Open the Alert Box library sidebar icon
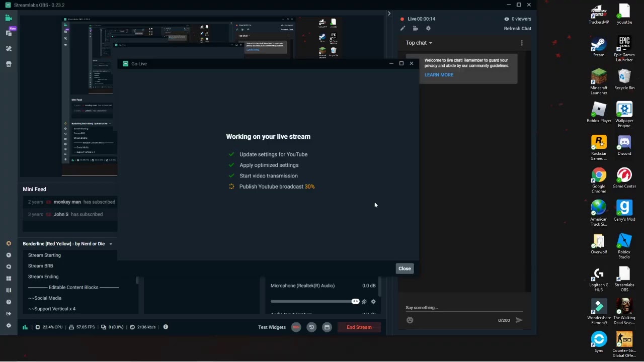This screenshot has height=362, width=644. tap(9, 49)
